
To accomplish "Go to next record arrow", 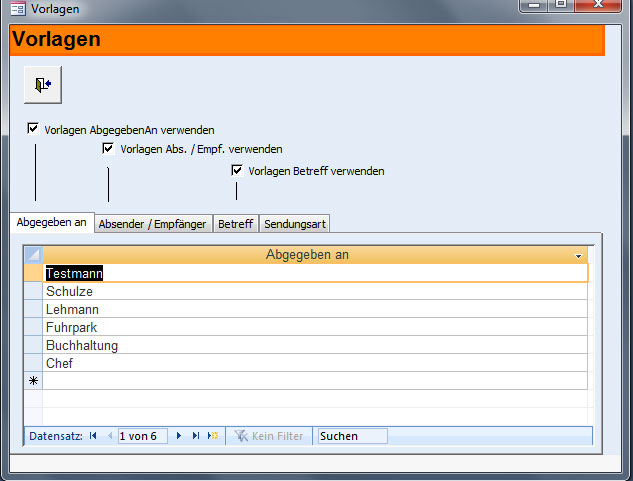I will coord(179,436).
